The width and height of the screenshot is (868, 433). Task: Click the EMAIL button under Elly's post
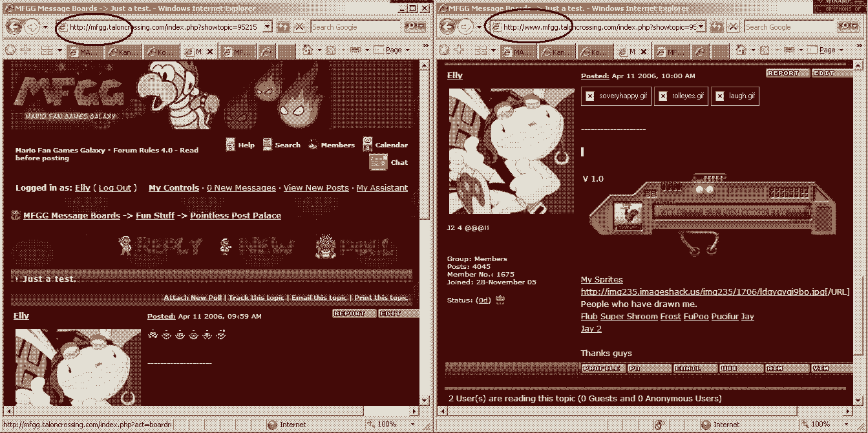[x=695, y=368]
